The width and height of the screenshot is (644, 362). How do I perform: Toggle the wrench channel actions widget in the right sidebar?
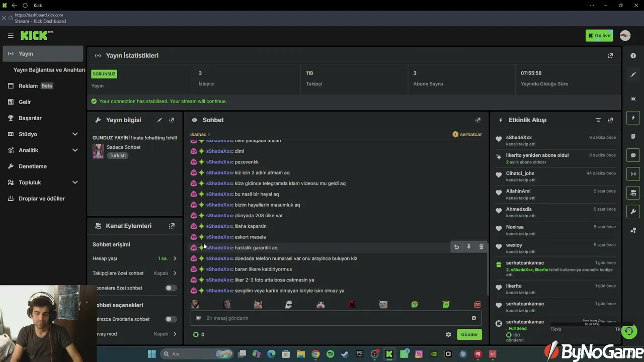coord(633,212)
